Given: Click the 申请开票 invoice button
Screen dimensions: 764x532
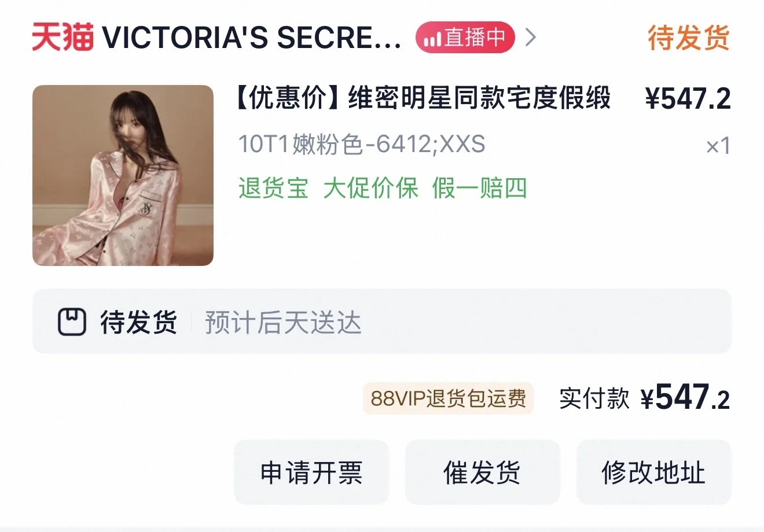Looking at the screenshot, I should coord(311,472).
